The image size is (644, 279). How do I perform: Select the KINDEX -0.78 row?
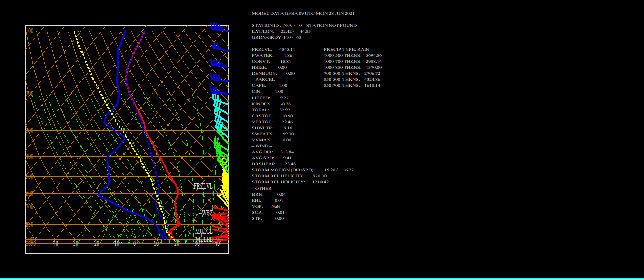click(x=271, y=104)
